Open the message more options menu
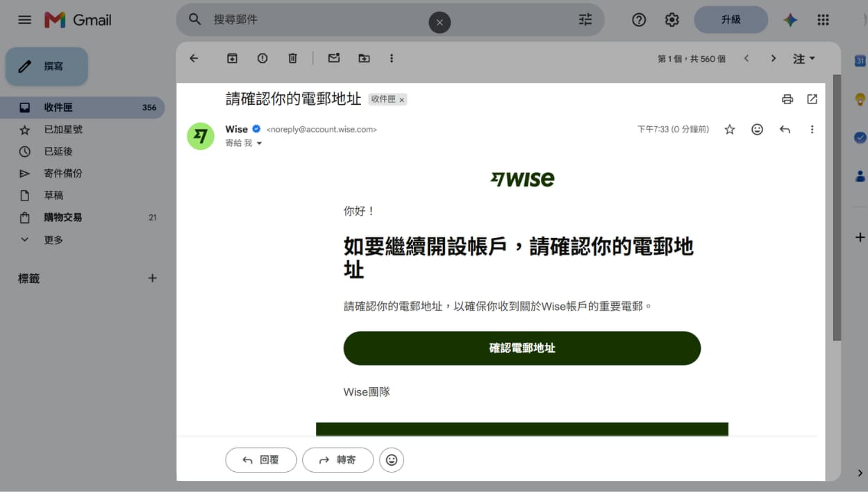868x492 pixels. [x=812, y=129]
